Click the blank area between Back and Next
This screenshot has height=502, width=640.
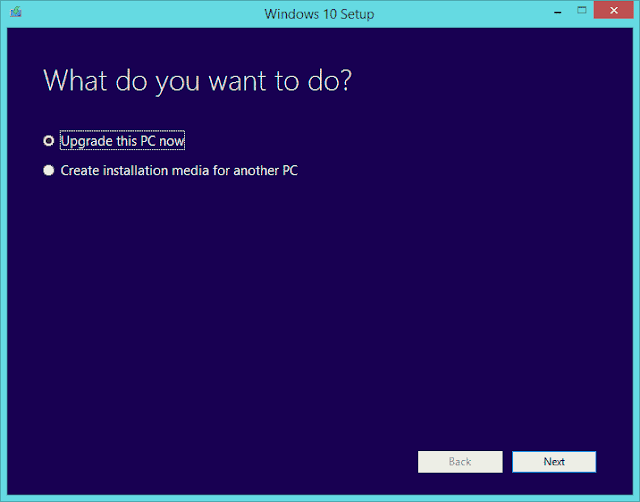pyautogui.click(x=506, y=461)
